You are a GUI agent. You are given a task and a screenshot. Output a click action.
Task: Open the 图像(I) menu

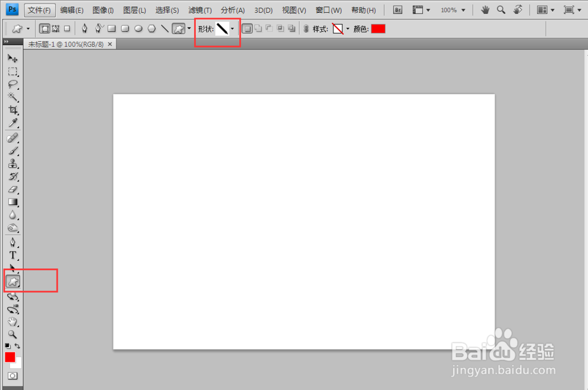pyautogui.click(x=103, y=10)
